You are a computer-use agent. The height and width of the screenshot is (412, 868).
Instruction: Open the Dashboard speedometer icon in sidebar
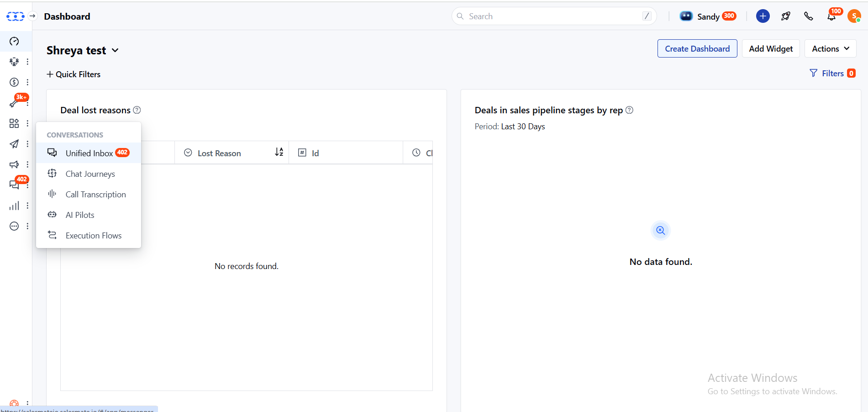tap(14, 42)
